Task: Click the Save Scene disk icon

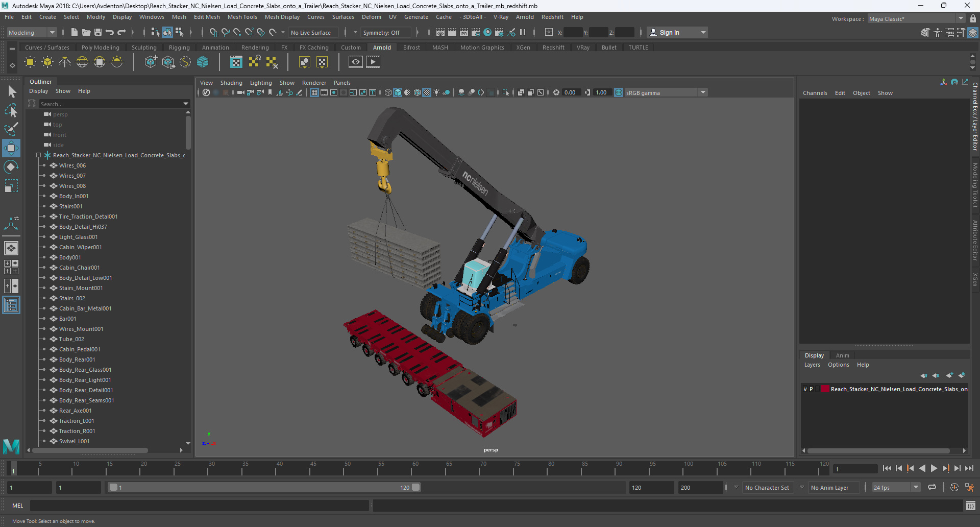Action: (x=98, y=32)
